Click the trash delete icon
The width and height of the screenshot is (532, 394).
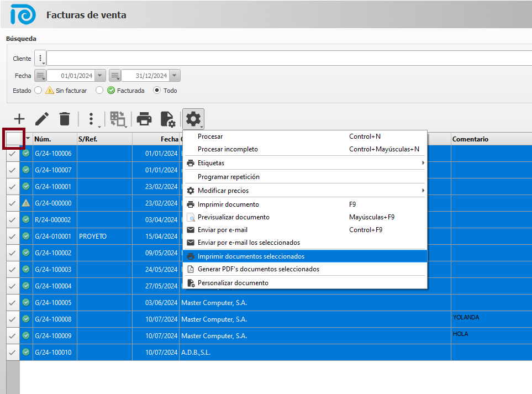tap(65, 119)
